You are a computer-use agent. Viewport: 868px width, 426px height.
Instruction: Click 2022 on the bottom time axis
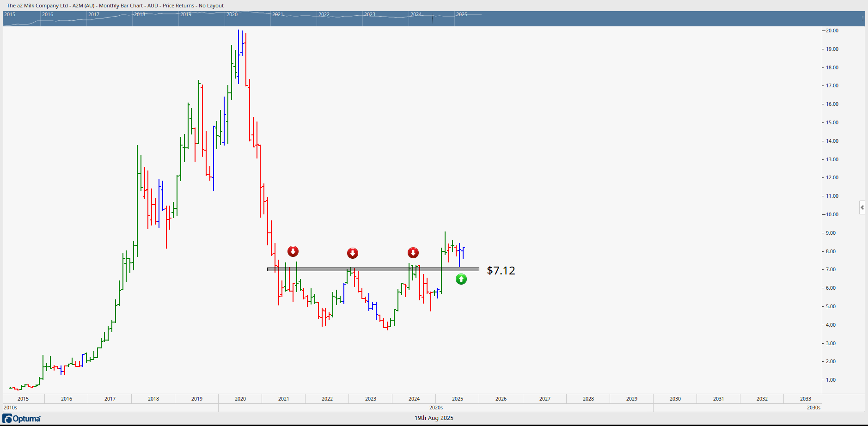coord(327,399)
